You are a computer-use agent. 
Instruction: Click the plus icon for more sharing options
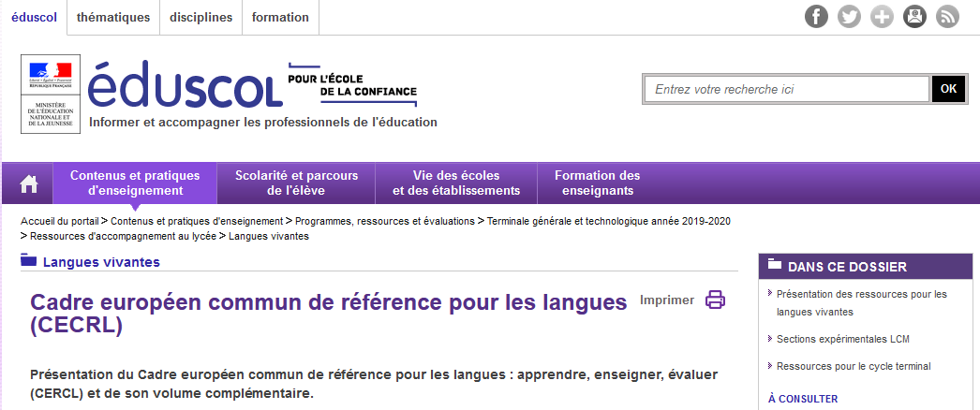pyautogui.click(x=882, y=17)
